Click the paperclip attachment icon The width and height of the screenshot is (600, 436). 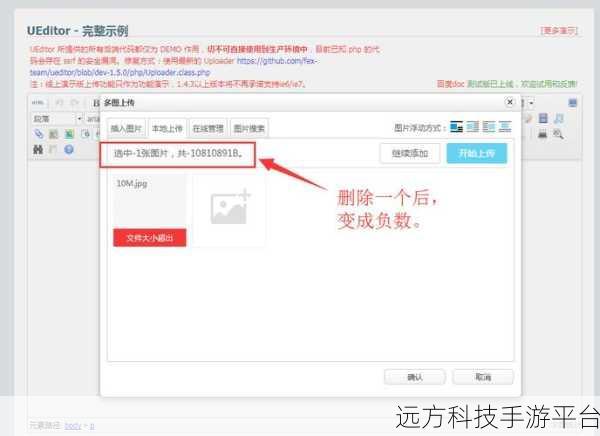38,134
